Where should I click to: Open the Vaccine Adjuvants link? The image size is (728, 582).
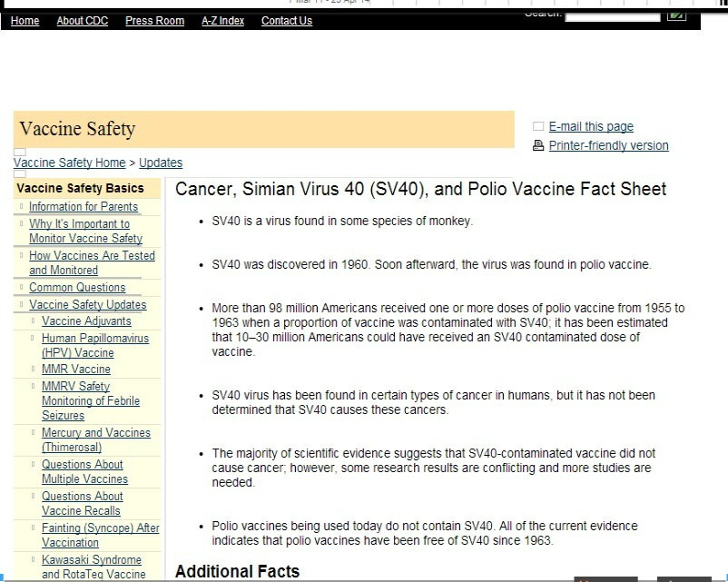pyautogui.click(x=86, y=321)
